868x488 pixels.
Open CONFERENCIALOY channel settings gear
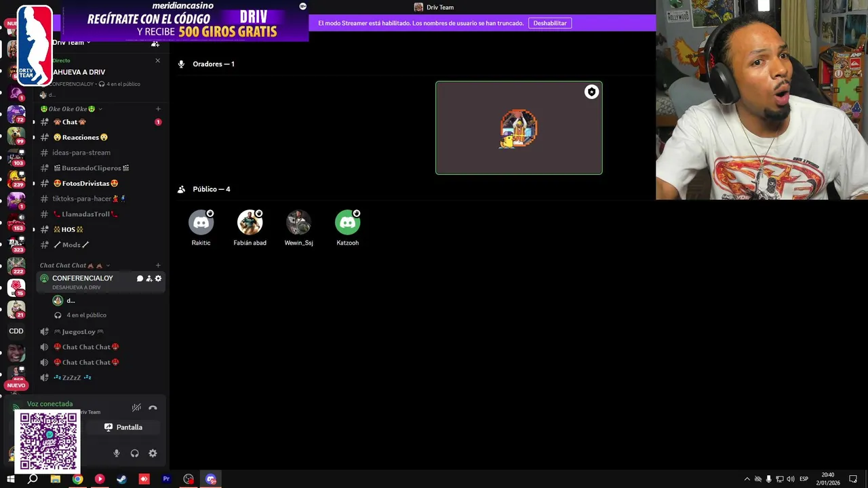[x=158, y=279]
